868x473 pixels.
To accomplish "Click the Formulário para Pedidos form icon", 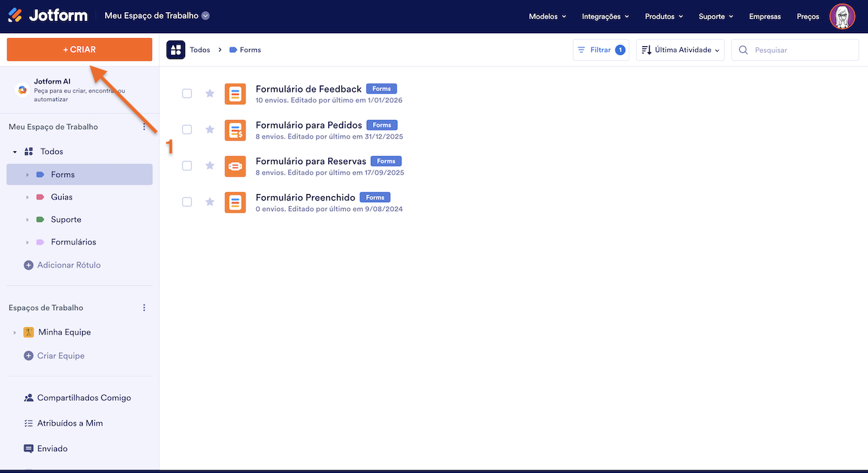I will [x=235, y=130].
